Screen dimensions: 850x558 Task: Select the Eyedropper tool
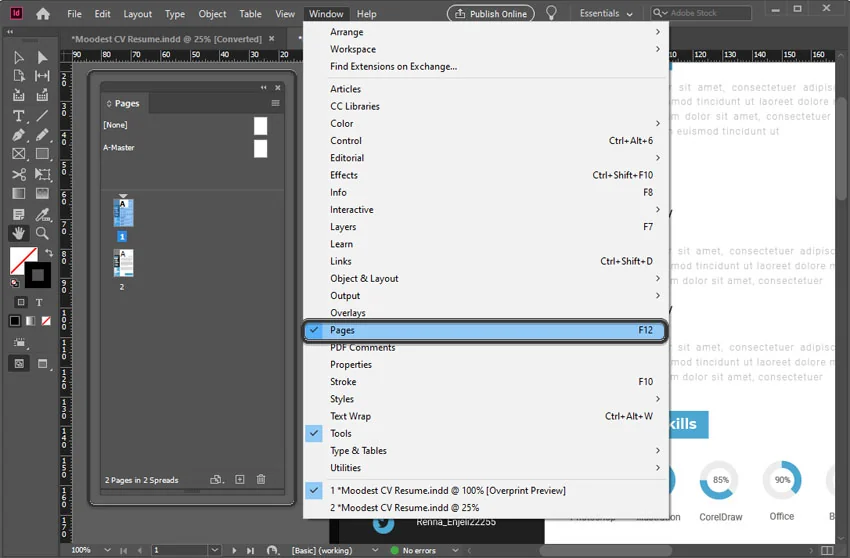(42, 214)
